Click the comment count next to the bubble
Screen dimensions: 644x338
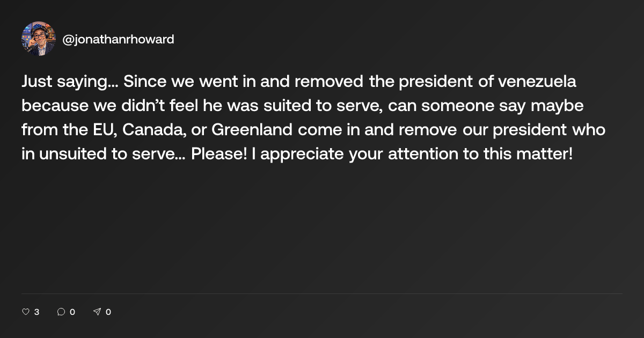pos(72,312)
